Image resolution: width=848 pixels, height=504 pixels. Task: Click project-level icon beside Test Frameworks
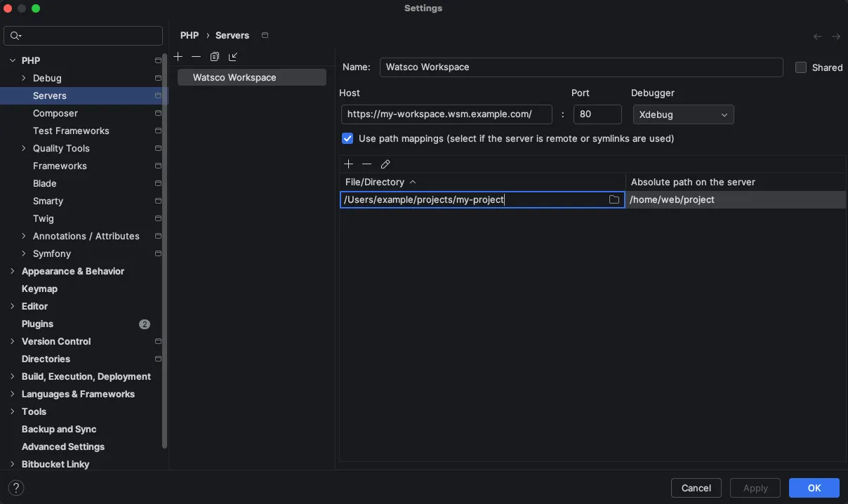158,131
